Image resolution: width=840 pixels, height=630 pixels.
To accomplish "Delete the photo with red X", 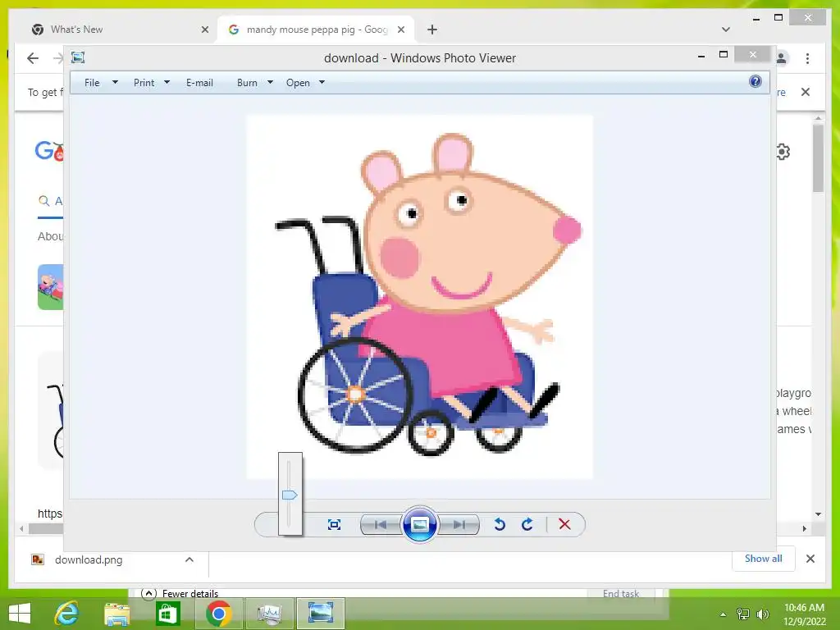I will coord(564,524).
